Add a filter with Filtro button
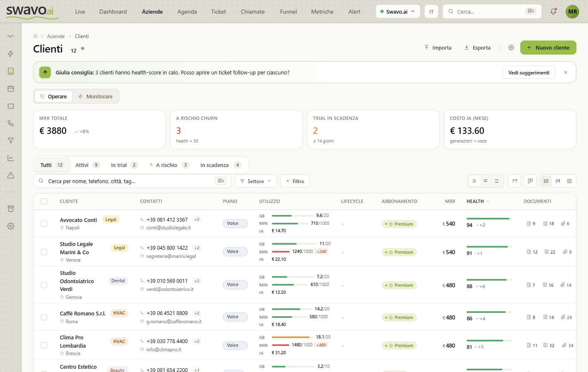 (295, 181)
